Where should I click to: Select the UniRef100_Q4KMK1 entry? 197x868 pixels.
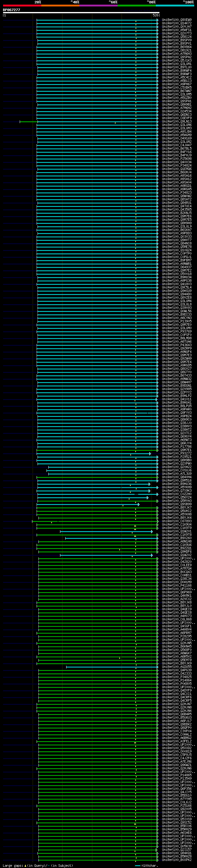click(x=177, y=596)
